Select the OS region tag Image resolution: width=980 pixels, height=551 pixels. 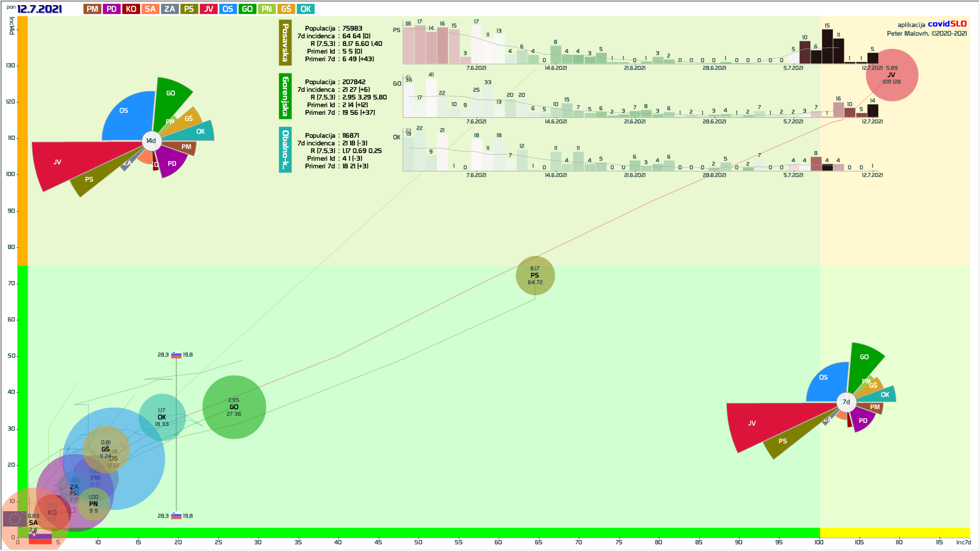coord(228,9)
